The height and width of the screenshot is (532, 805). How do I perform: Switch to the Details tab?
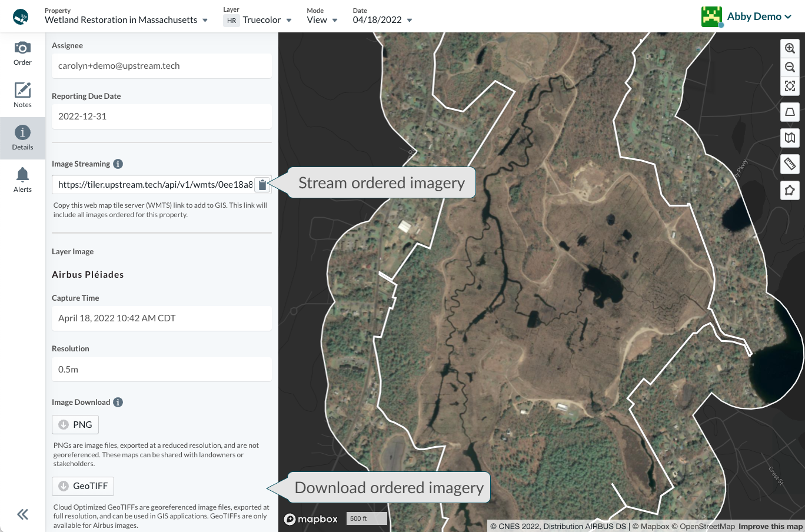coord(22,138)
